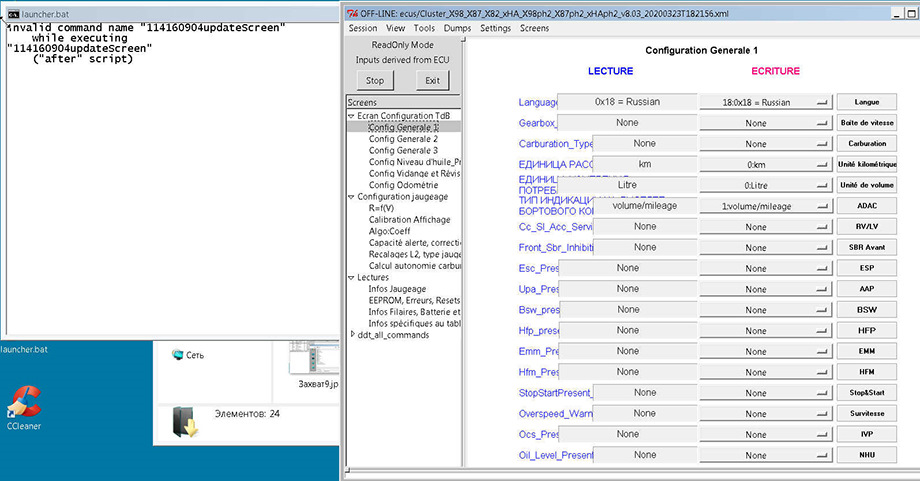This screenshot has height=481, width=920.
Task: Open the Dumps menu
Action: (457, 28)
